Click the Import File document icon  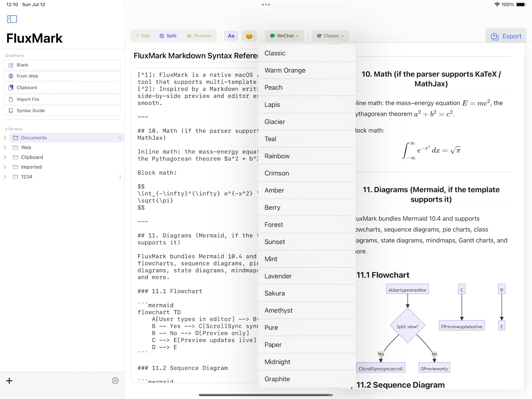pyautogui.click(x=11, y=99)
